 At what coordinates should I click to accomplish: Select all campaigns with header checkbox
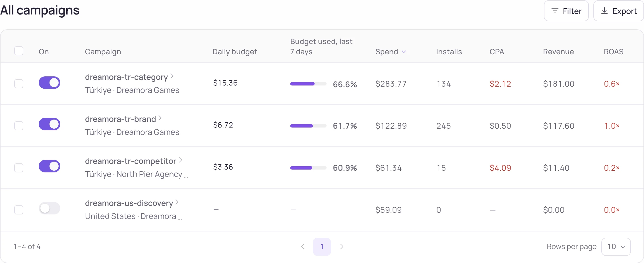point(19,51)
